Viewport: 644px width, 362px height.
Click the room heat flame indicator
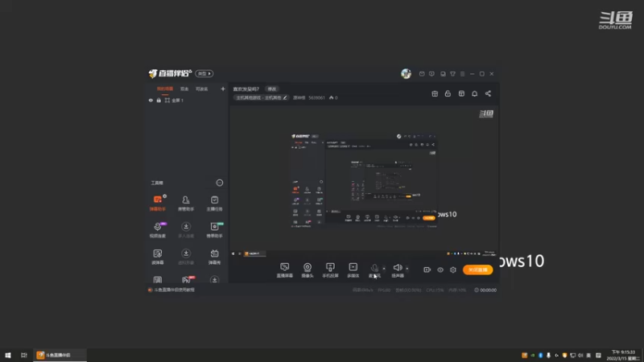333,97
